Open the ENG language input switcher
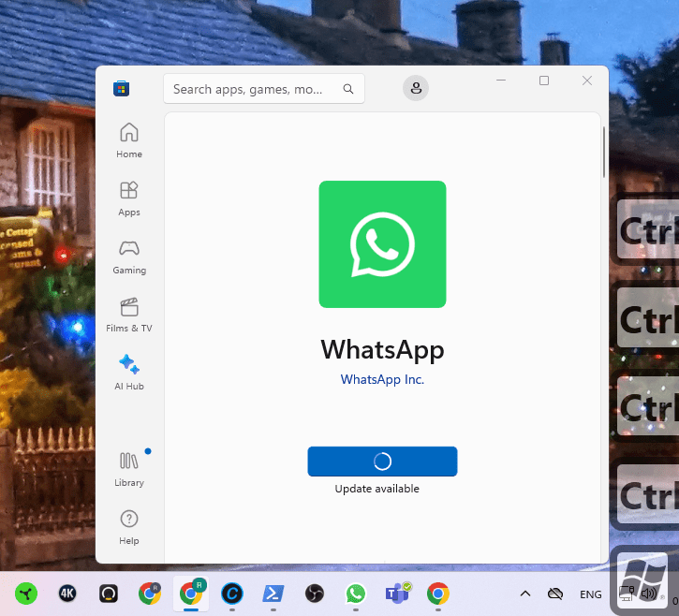This screenshot has width=679, height=616. coord(591,594)
